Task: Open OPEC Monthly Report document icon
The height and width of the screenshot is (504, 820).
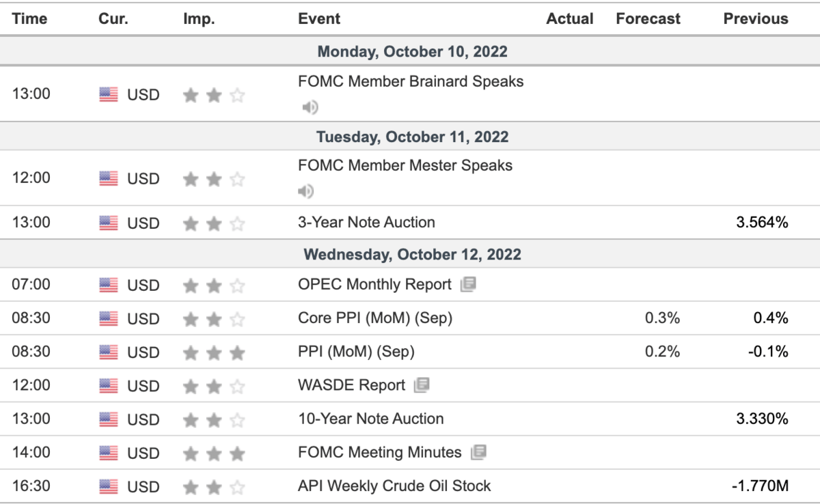Action: (468, 285)
